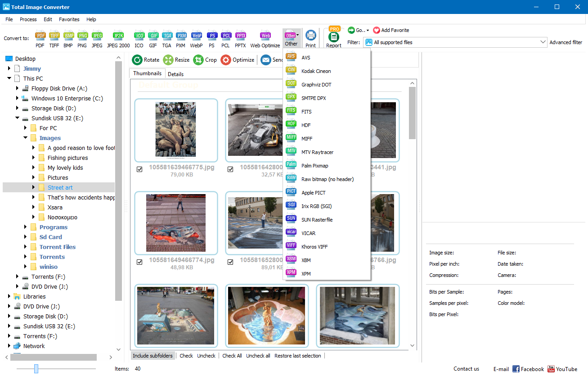Screen dimensions: 588x376
Task: Choose TGA conversion icon
Action: [x=166, y=39]
